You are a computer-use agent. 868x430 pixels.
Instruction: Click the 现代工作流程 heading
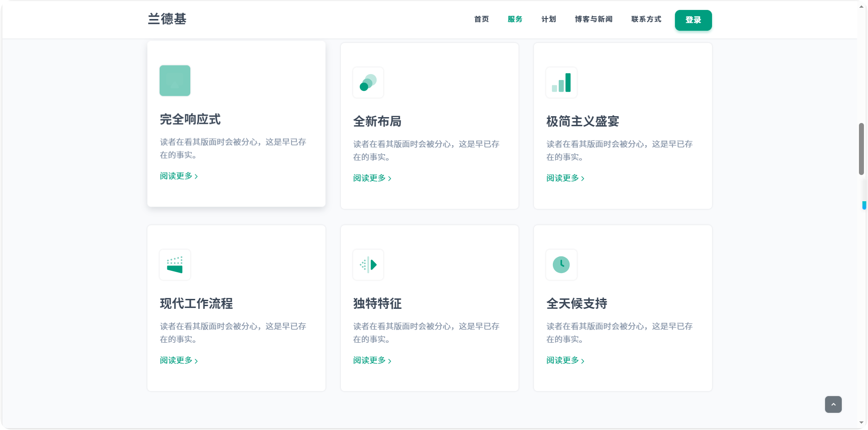196,303
